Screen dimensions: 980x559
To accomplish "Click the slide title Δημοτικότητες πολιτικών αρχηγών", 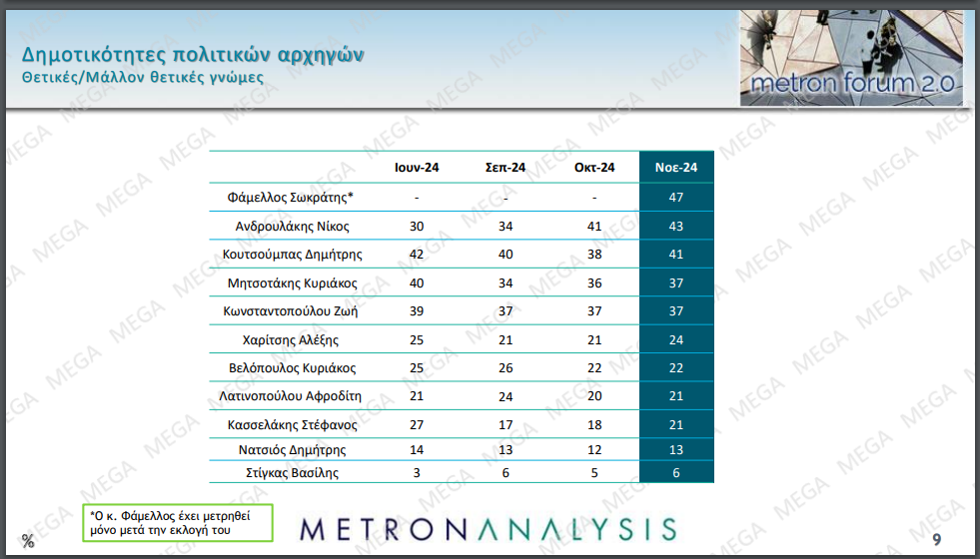I will point(193,54).
